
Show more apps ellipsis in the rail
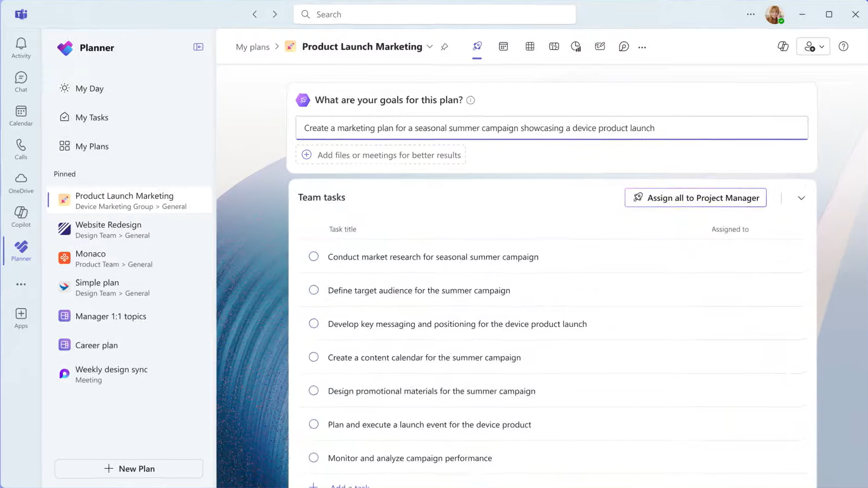(x=21, y=284)
